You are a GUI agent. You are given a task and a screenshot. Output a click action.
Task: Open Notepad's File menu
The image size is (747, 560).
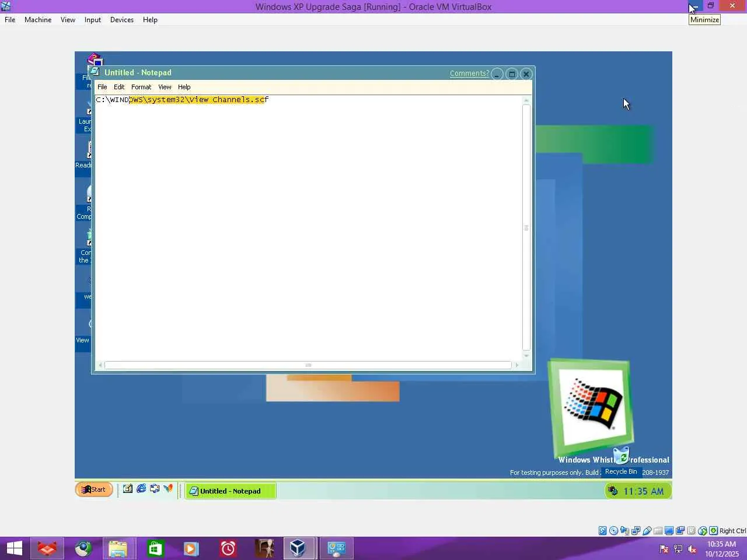(x=102, y=87)
